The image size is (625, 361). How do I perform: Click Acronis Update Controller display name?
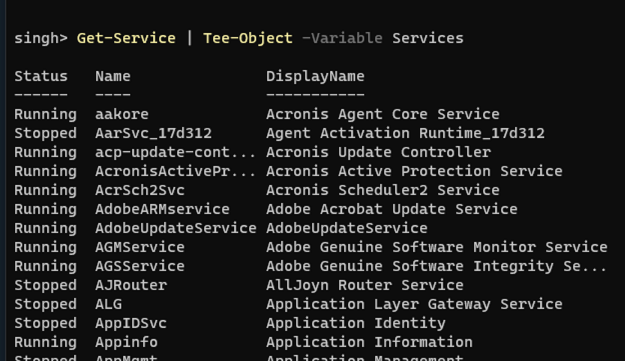[379, 153]
